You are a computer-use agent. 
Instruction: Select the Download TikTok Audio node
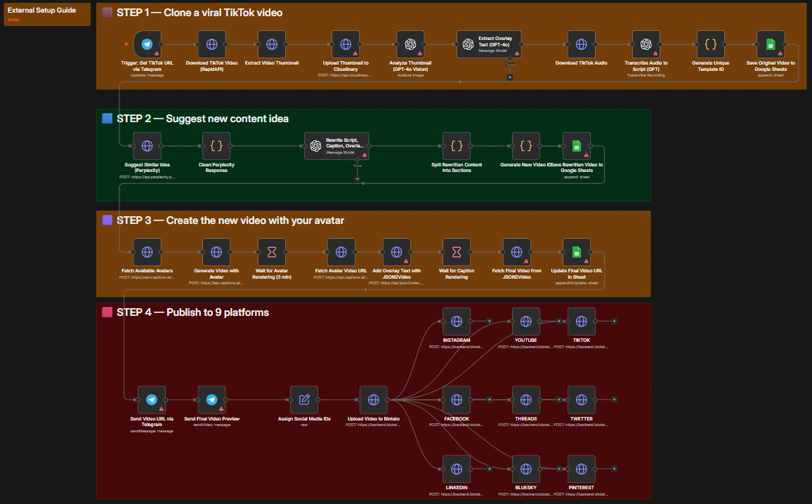point(581,44)
